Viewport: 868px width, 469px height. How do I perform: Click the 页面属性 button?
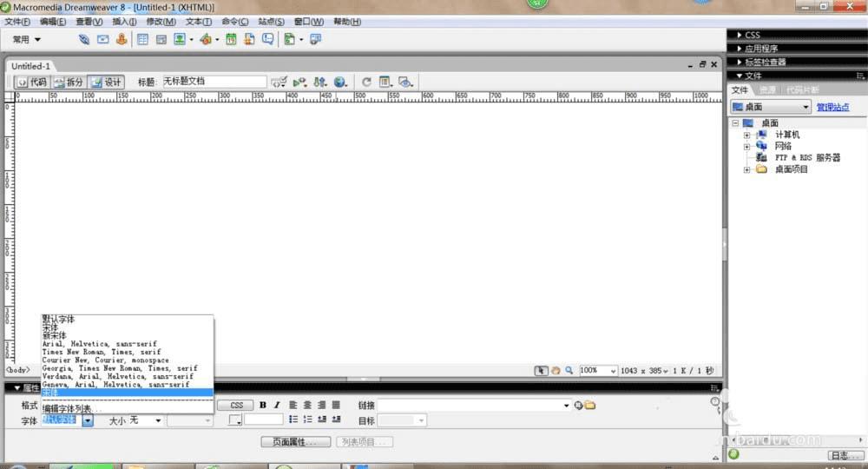[296, 442]
